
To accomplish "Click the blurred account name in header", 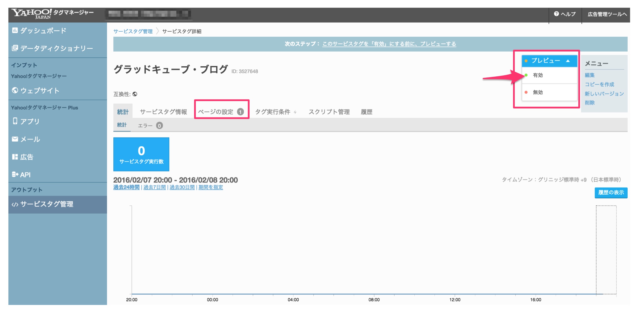I will 148,14.
